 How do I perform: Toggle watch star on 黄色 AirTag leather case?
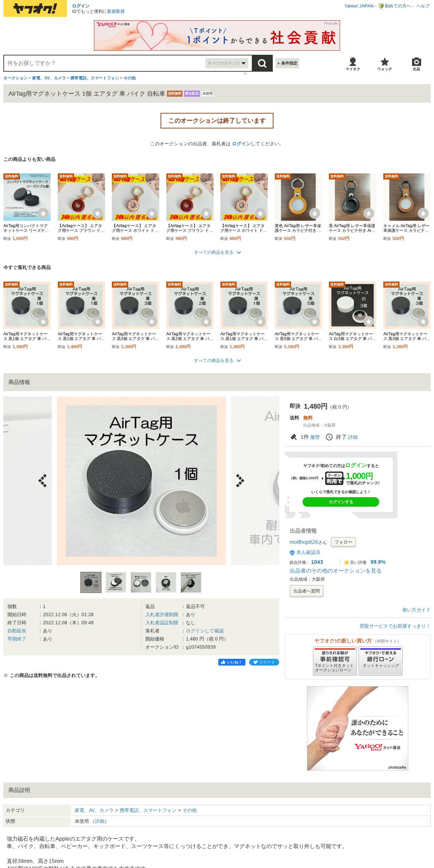[x=315, y=213]
